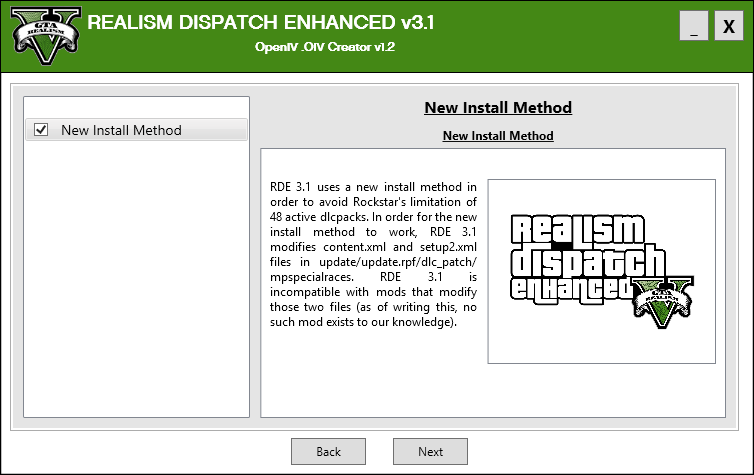Click the large New Install Method heading

498,107
